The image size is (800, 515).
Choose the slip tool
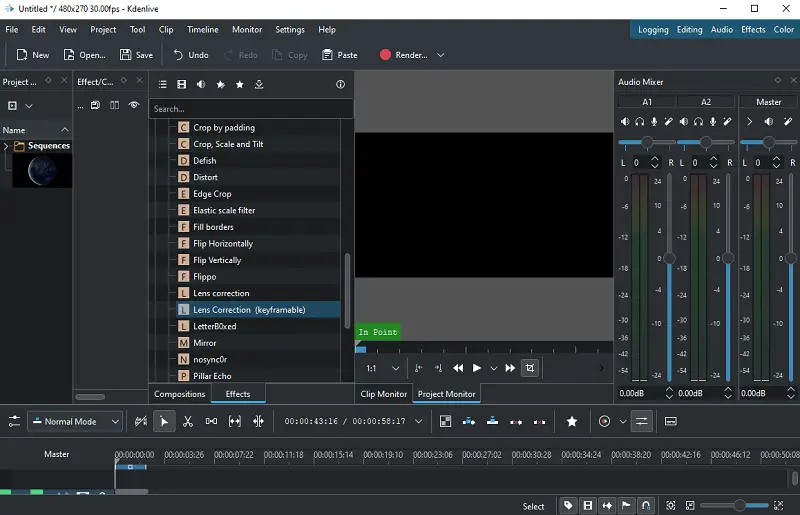235,422
